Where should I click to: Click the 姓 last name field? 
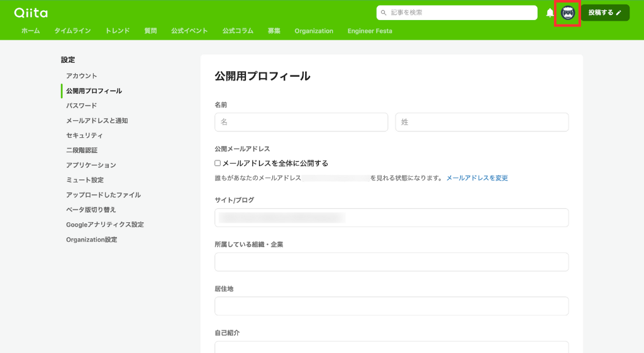click(482, 122)
